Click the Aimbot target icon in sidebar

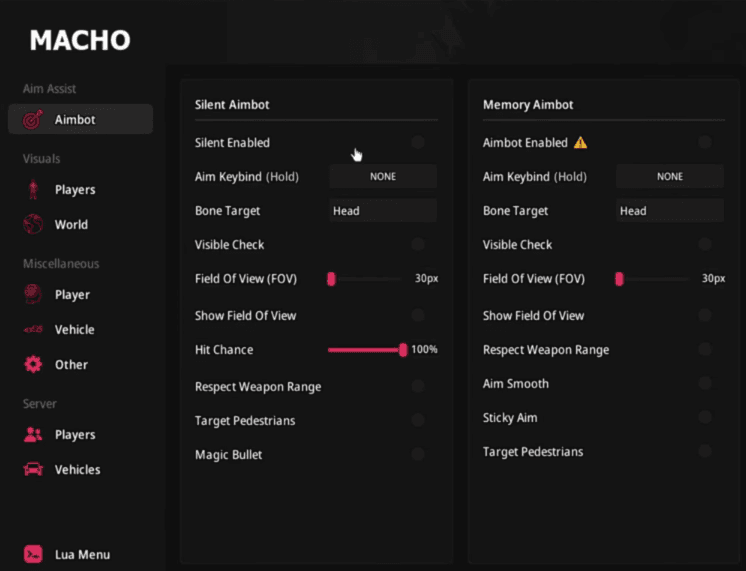pos(33,120)
